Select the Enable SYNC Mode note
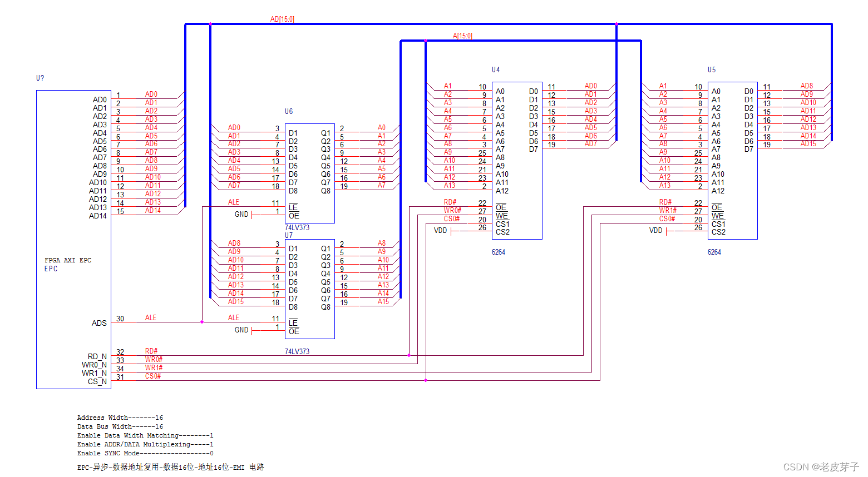The image size is (868, 477). (145, 453)
